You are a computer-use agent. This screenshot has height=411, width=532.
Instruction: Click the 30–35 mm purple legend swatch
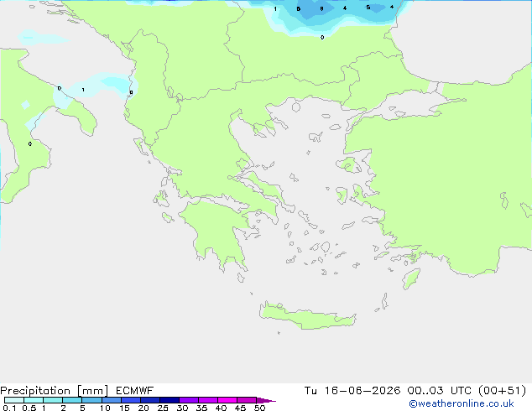(189, 400)
